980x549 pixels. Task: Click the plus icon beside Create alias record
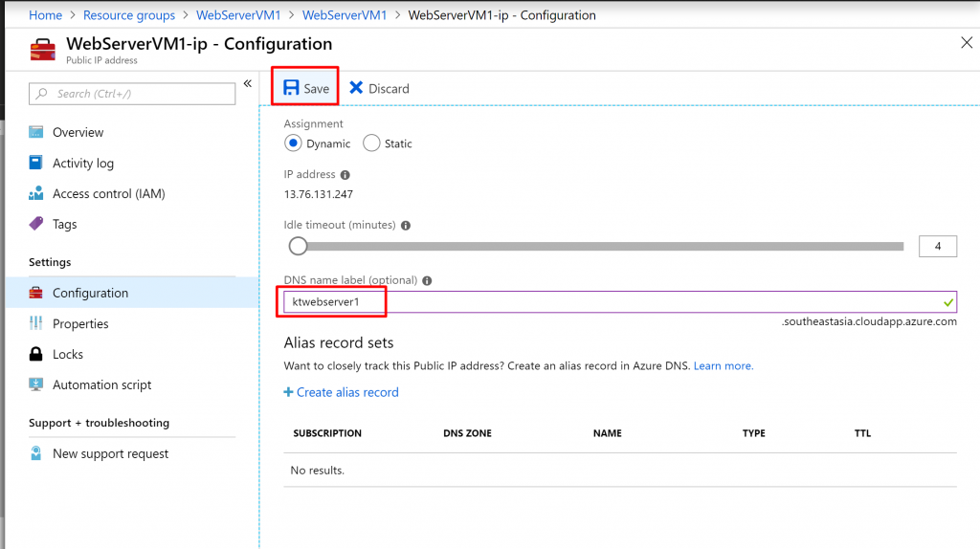pyautogui.click(x=288, y=392)
